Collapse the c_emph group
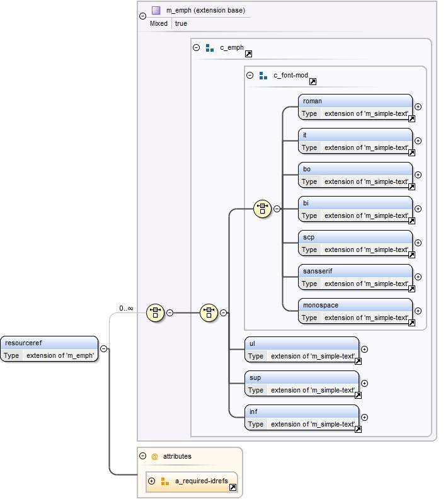 (x=196, y=47)
